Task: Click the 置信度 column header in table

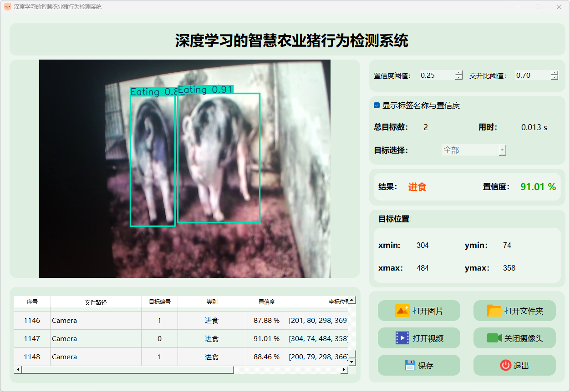Action: pyautogui.click(x=266, y=302)
